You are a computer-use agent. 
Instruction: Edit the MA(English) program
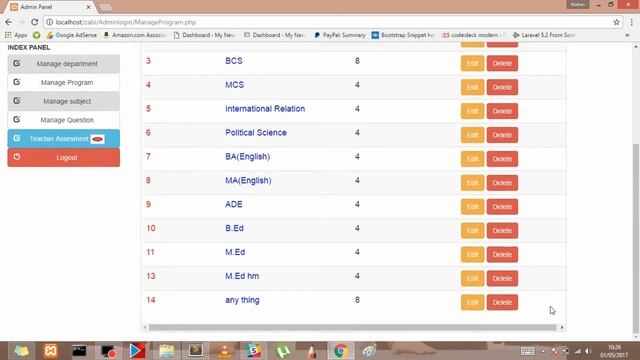point(472,183)
